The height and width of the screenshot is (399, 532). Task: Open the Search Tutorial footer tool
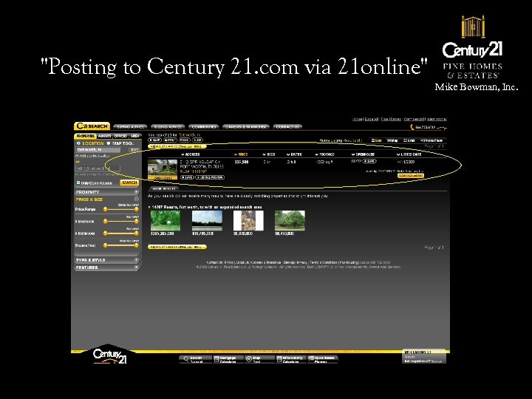click(195, 360)
